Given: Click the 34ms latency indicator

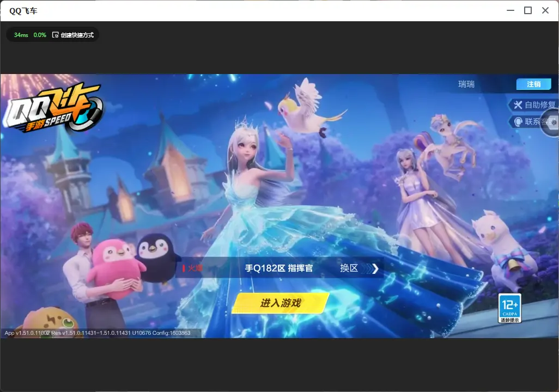Looking at the screenshot, I should [x=21, y=35].
